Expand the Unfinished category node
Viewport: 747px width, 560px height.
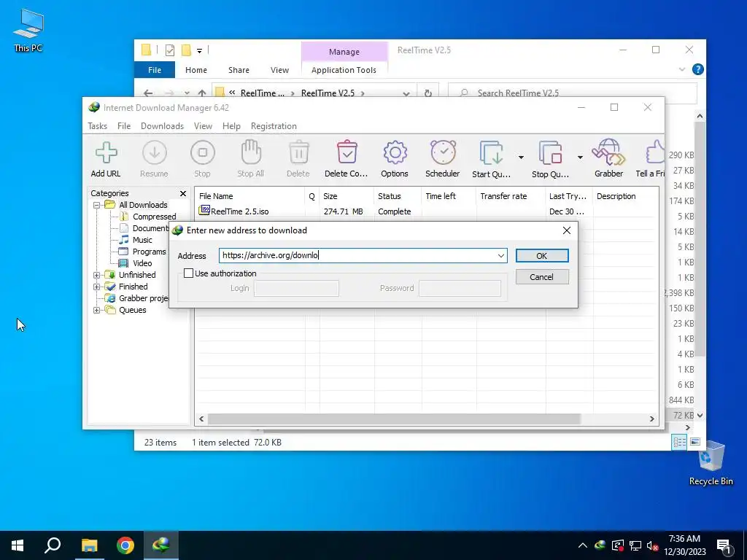coord(97,275)
